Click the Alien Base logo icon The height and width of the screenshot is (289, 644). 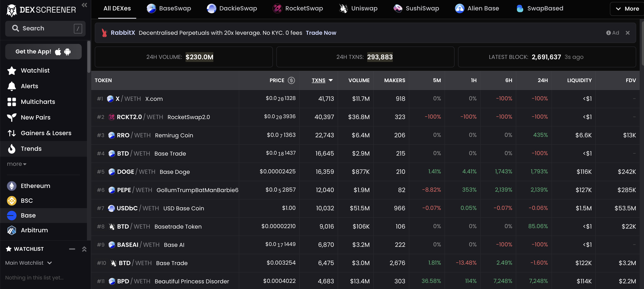460,8
